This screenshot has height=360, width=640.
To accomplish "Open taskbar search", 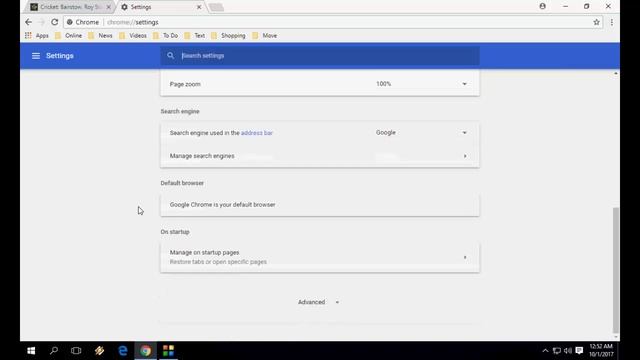I will 53,351.
